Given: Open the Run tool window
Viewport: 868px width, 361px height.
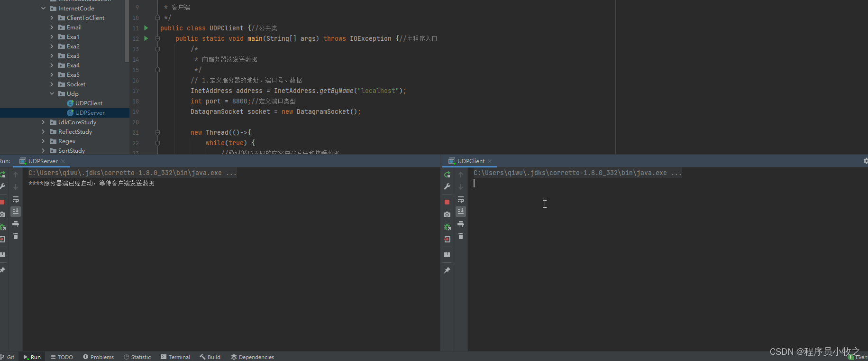Looking at the screenshot, I should (32, 357).
